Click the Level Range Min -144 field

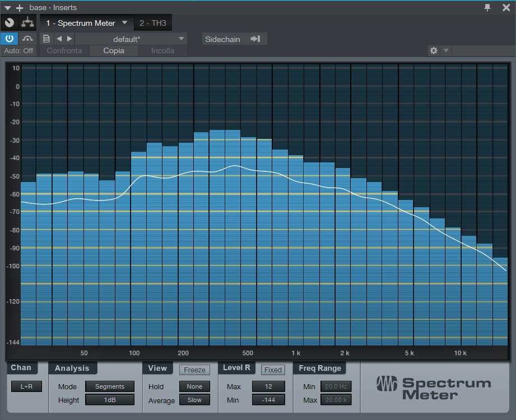point(268,400)
